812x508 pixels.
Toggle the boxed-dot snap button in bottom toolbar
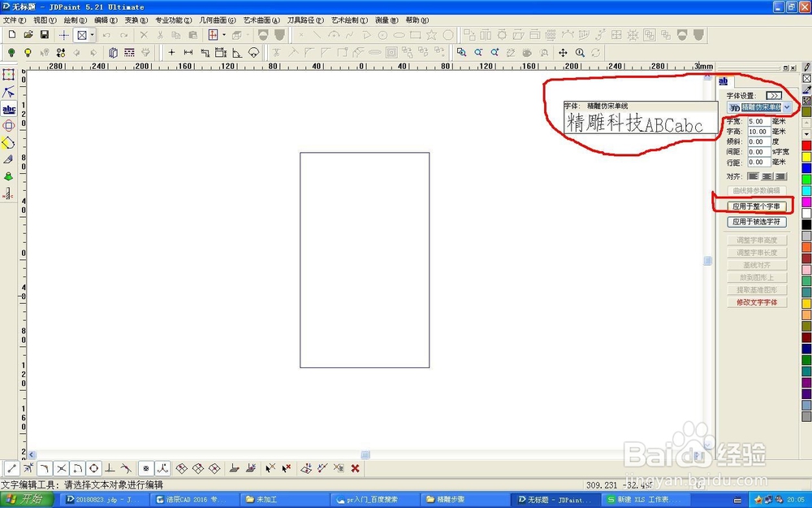[x=146, y=469]
